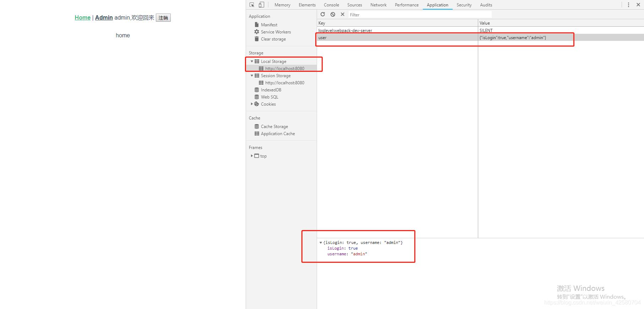Click the Application Cache grid icon
This screenshot has height=309, width=644.
pyautogui.click(x=257, y=133)
